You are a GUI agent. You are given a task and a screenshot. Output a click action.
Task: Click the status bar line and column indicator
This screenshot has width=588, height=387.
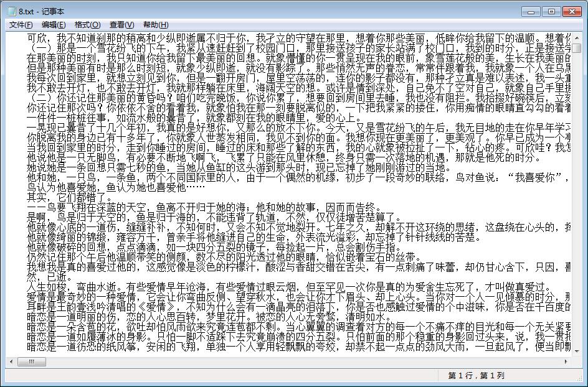click(x=477, y=376)
